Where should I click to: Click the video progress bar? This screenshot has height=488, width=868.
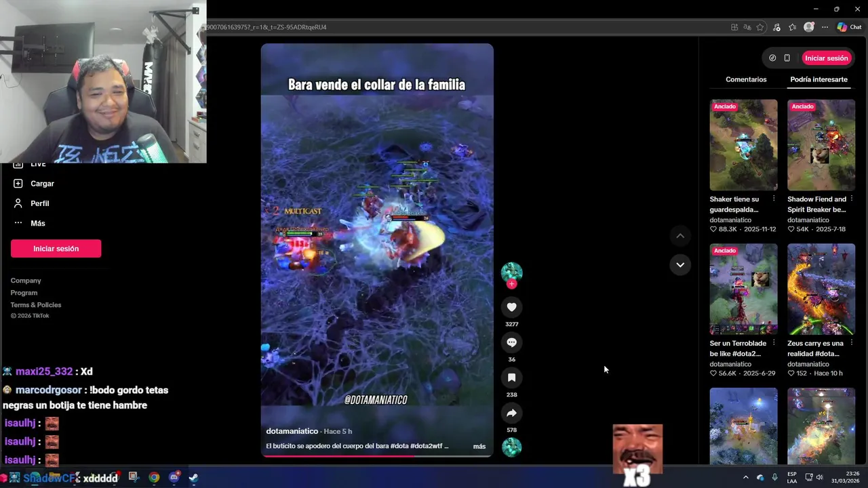point(377,456)
